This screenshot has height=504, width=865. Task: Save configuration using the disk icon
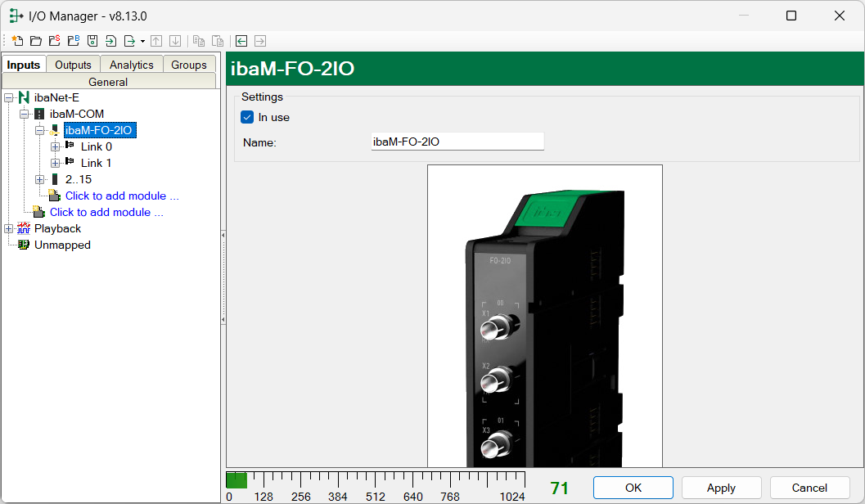[x=92, y=41]
